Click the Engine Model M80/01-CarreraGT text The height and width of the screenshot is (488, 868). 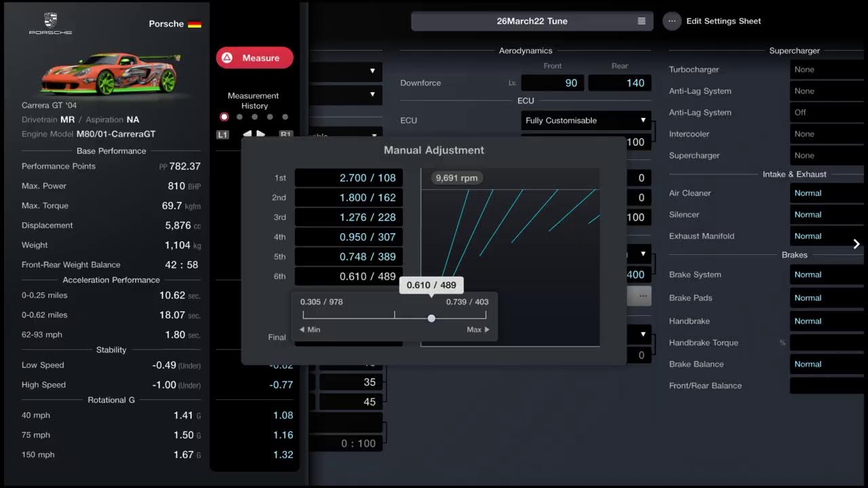[89, 134]
